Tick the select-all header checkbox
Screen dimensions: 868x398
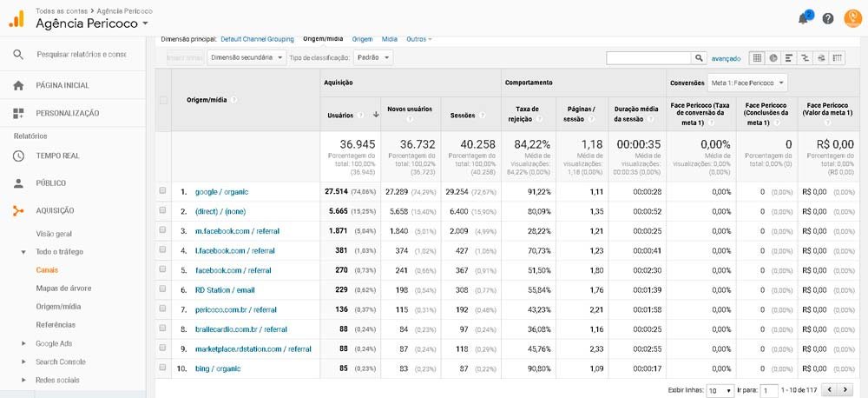[163, 100]
